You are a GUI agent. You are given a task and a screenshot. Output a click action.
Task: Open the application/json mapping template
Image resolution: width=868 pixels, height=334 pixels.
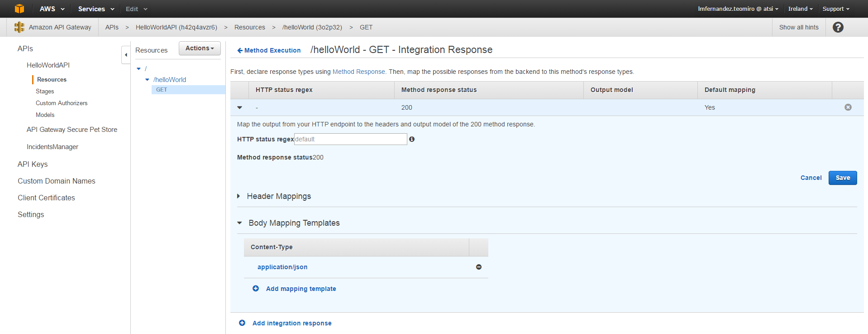pyautogui.click(x=282, y=267)
